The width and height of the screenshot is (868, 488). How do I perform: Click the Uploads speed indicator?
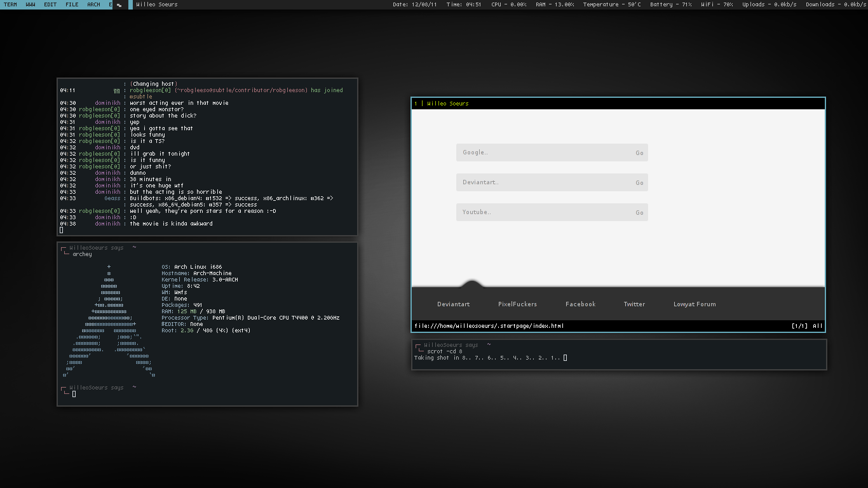click(770, 4)
